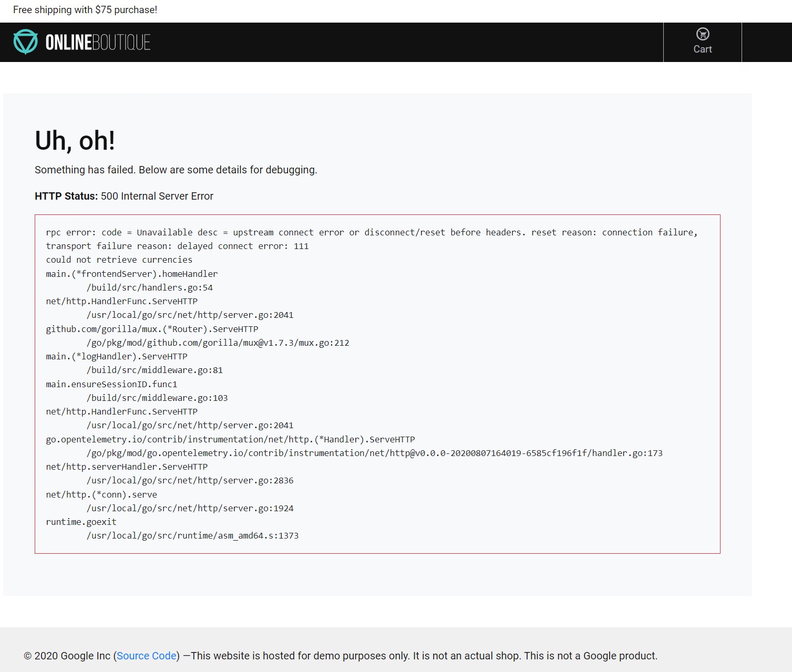The width and height of the screenshot is (792, 672).
Task: Click the black navigation bar header
Action: (368, 42)
